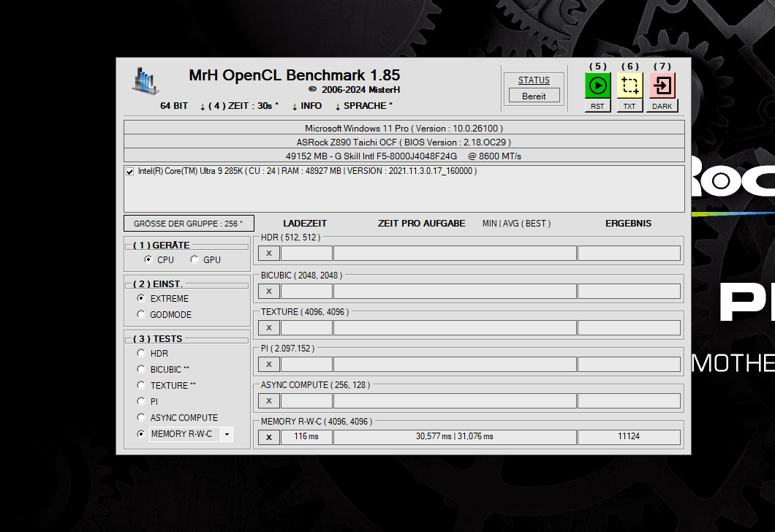The width and height of the screenshot is (775, 532).
Task: Start the benchmark with the green play icon
Action: [597, 85]
